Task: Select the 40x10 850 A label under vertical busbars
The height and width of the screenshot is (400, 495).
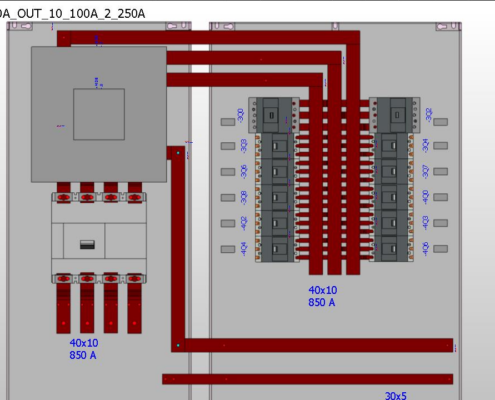Action: point(322,296)
